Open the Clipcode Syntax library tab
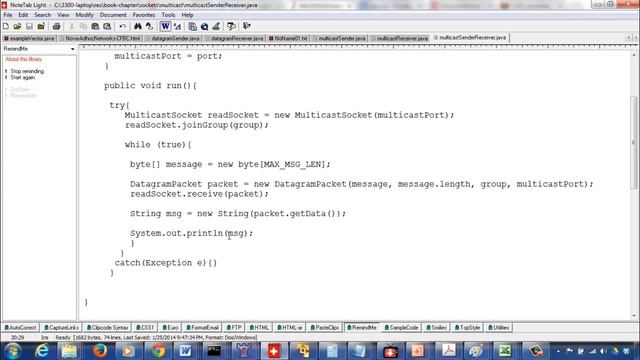Image resolution: width=640 pixels, height=360 pixels. click(107, 328)
